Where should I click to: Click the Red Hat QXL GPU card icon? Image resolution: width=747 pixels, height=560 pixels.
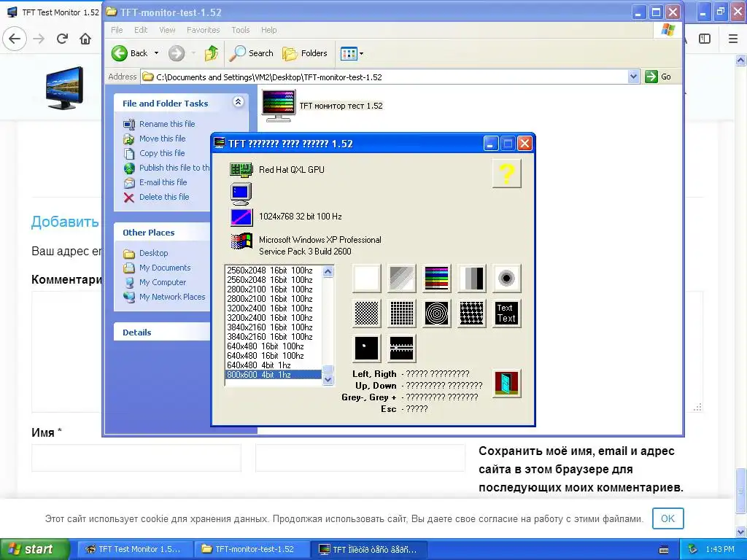click(x=241, y=169)
